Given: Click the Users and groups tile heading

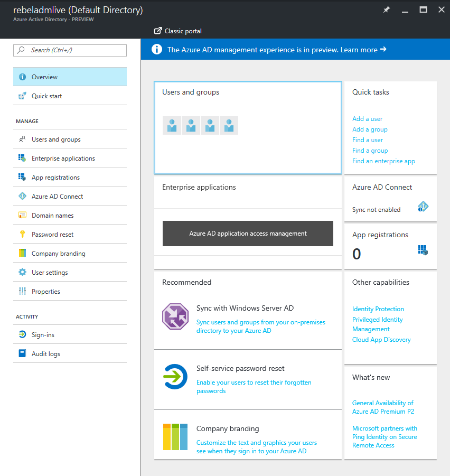Looking at the screenshot, I should pos(191,92).
